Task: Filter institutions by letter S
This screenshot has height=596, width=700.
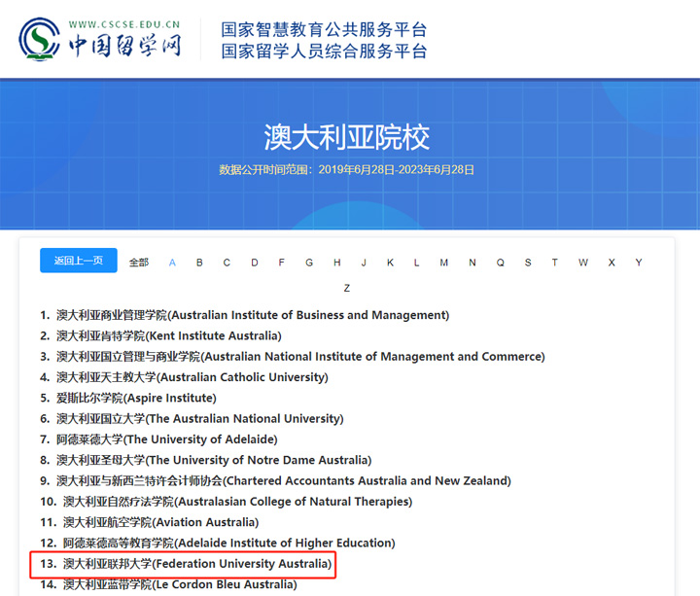Action: [x=528, y=263]
